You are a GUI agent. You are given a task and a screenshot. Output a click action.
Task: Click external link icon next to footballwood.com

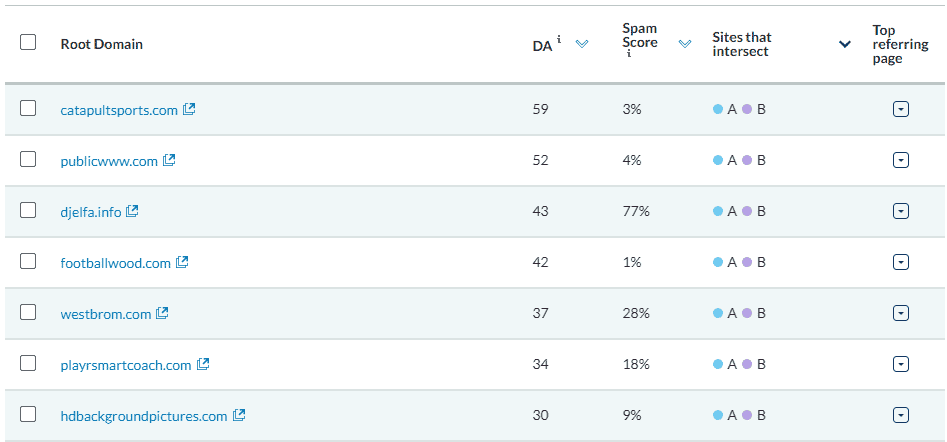[x=182, y=262]
